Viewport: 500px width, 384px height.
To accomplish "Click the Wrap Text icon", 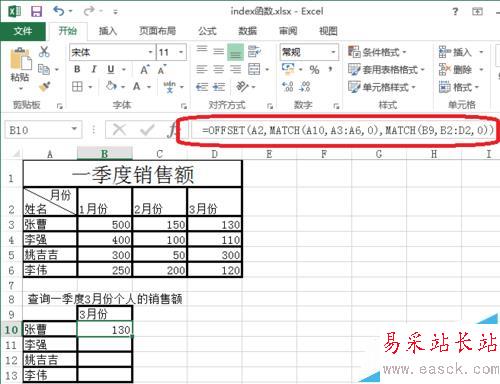I will [254, 51].
